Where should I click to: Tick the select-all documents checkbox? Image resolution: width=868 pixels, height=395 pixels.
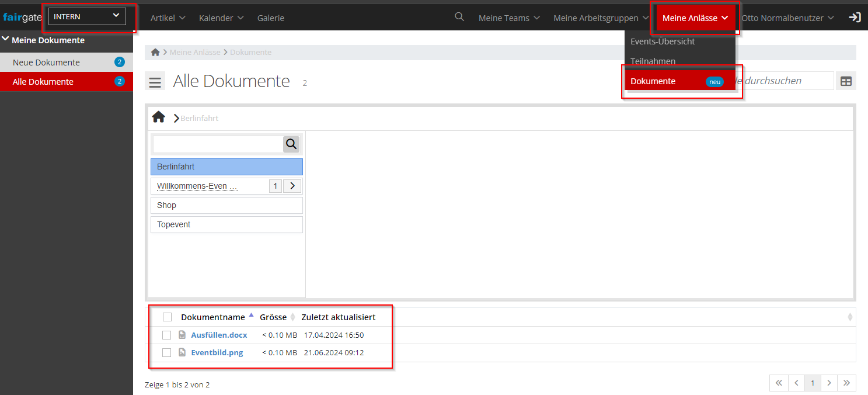(x=168, y=317)
